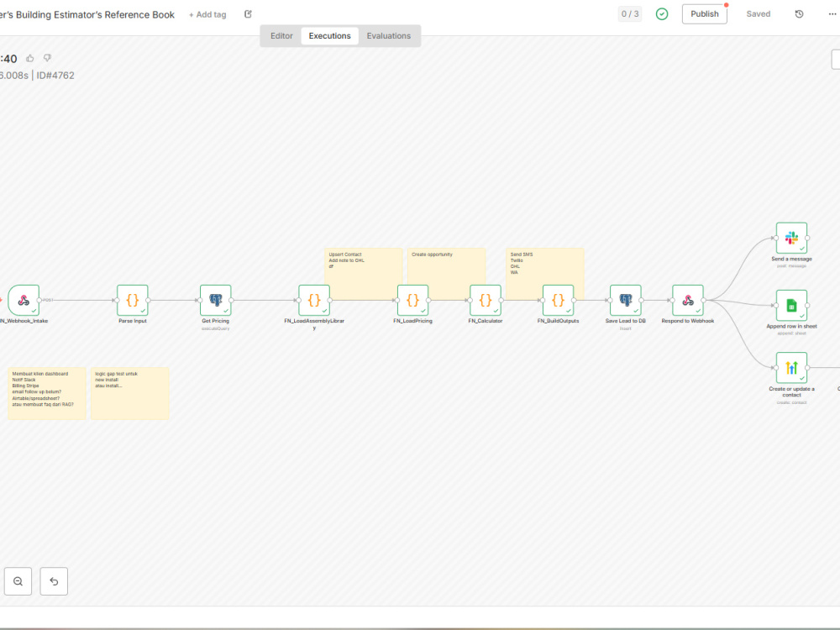Reset the canvas zoom

pyautogui.click(x=54, y=581)
